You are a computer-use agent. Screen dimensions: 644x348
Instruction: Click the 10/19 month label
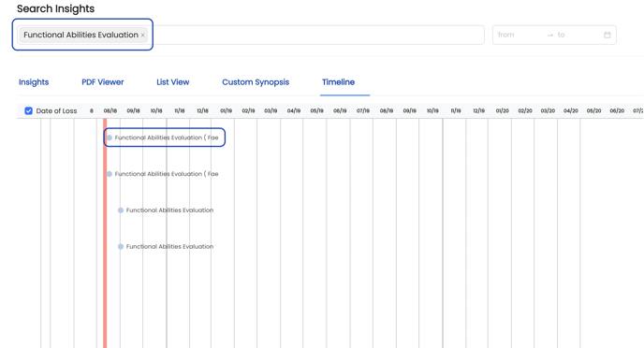tap(432, 110)
